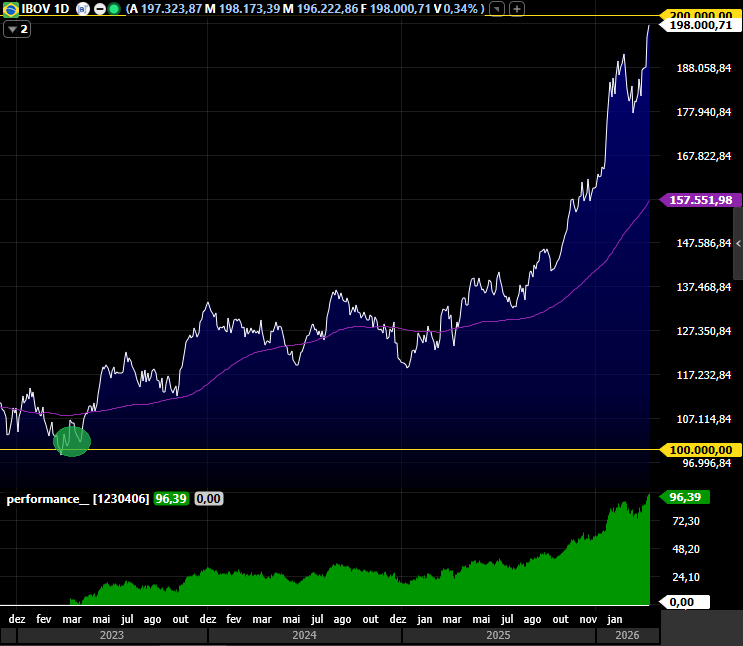Click the side panel collapse arrow at right edge
Screen dimensions: 743x646
pos(738,243)
